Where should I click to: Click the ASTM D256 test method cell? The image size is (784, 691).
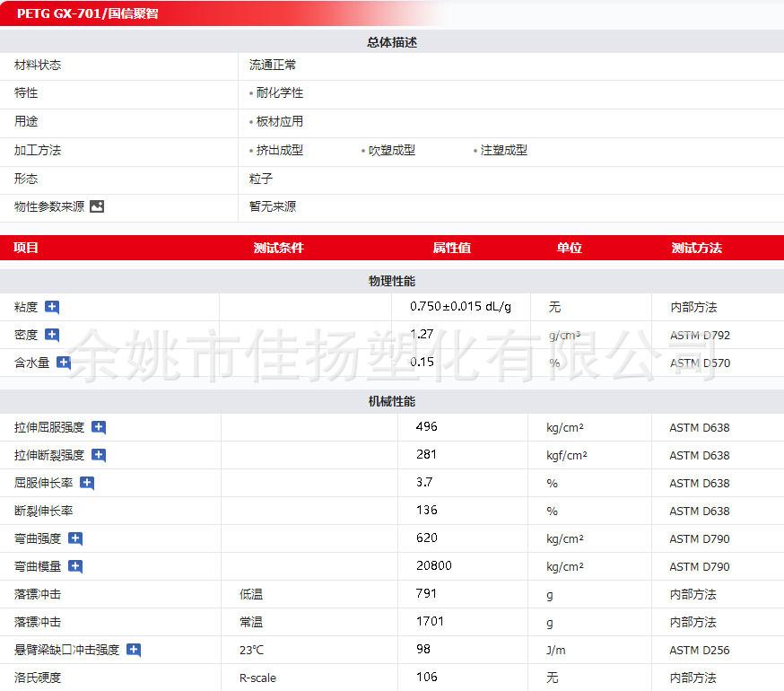(x=700, y=650)
